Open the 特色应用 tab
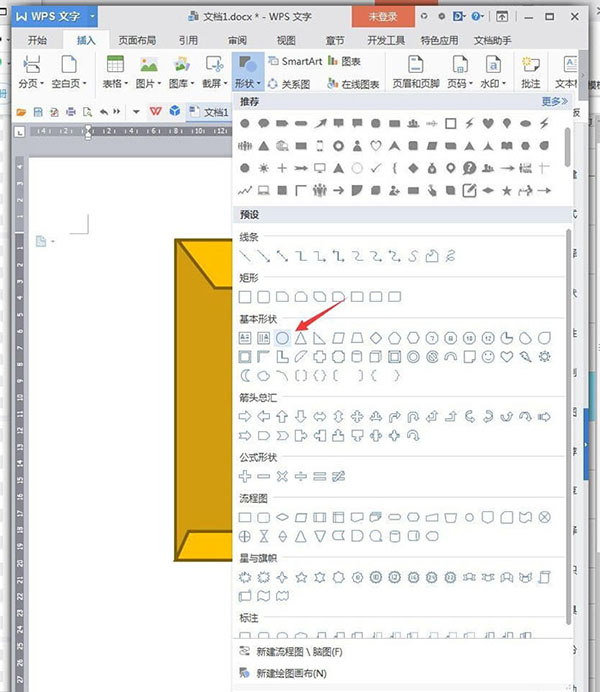This screenshot has height=692, width=600. (x=439, y=41)
